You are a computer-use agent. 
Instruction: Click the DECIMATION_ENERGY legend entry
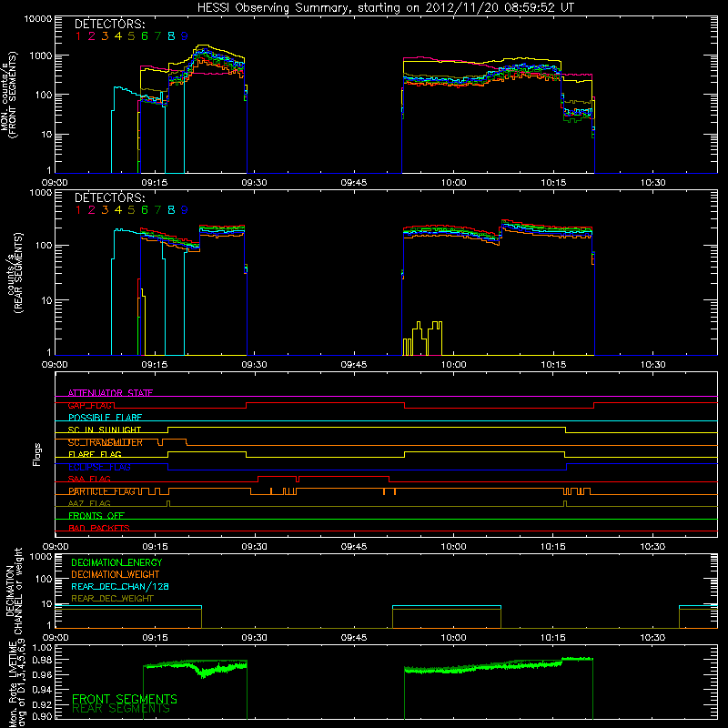click(x=116, y=562)
